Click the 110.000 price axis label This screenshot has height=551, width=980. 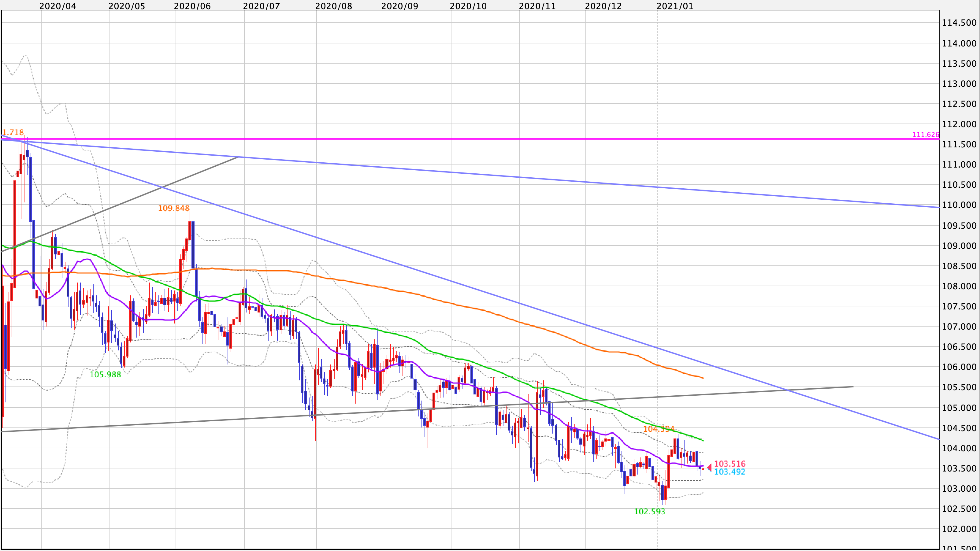959,205
